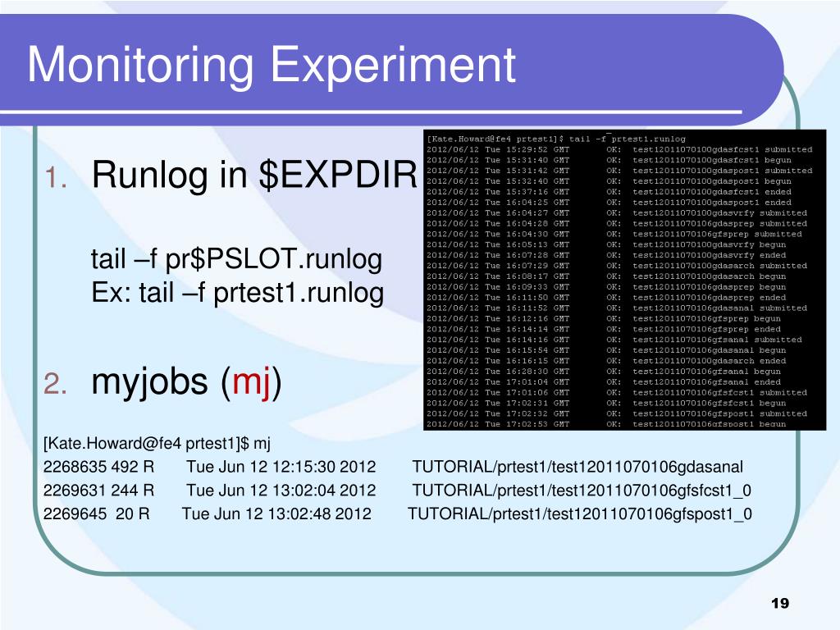The image size is (840, 630).
Task: Click log line '16:05:13 gdasvrfy begun'
Action: click(606, 244)
